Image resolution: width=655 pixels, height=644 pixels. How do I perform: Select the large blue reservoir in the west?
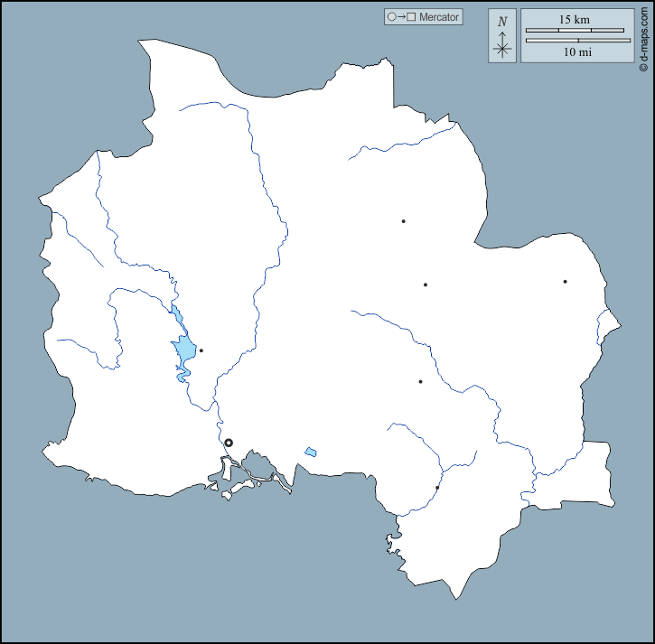tap(185, 350)
